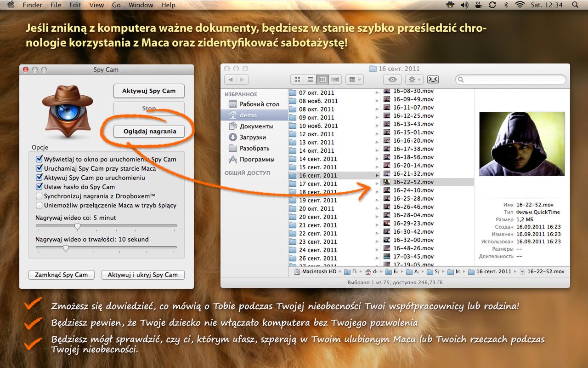Click the Time Machine sync icon
Viewport: 588px width, 368px height.
[x=492, y=5]
